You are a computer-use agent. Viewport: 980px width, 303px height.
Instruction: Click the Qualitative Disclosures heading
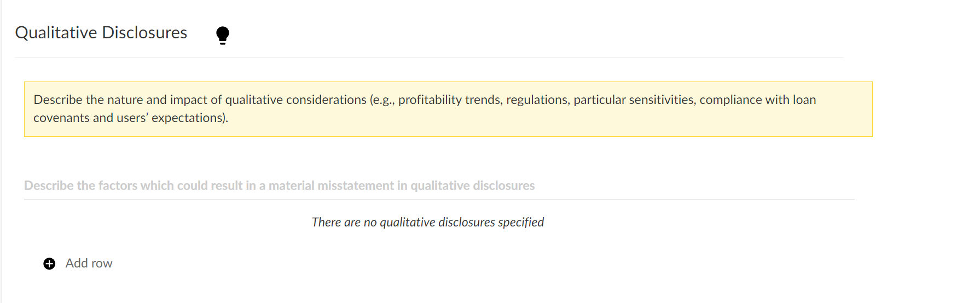click(x=101, y=32)
